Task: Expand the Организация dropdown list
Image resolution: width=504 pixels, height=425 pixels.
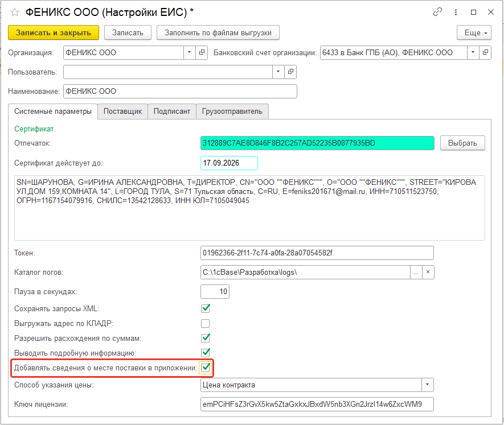Action: [x=189, y=52]
